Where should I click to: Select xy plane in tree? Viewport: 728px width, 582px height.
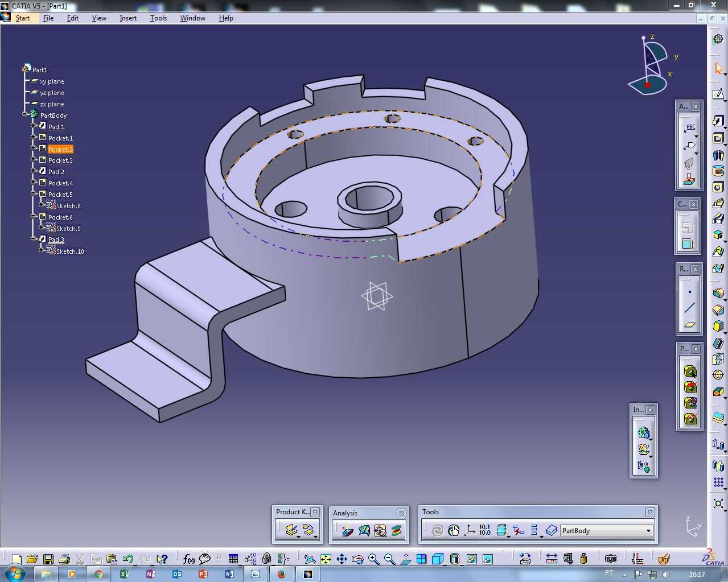point(52,81)
